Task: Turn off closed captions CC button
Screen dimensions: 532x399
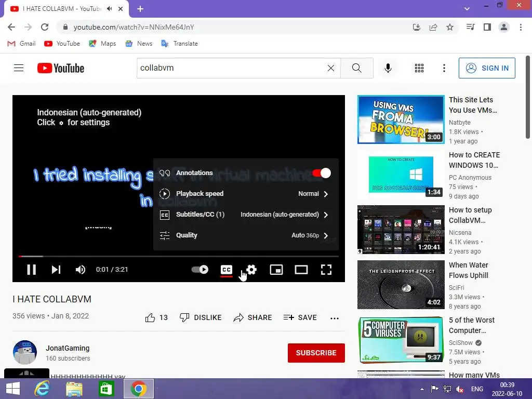Action: click(227, 270)
